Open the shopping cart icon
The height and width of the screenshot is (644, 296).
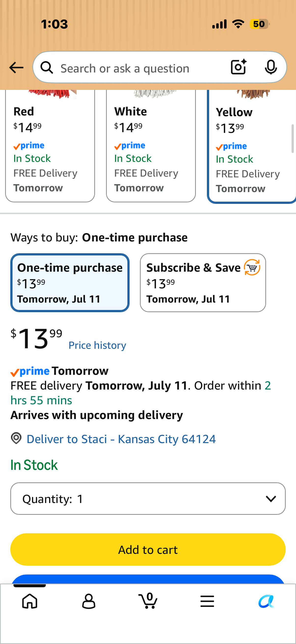(x=148, y=601)
